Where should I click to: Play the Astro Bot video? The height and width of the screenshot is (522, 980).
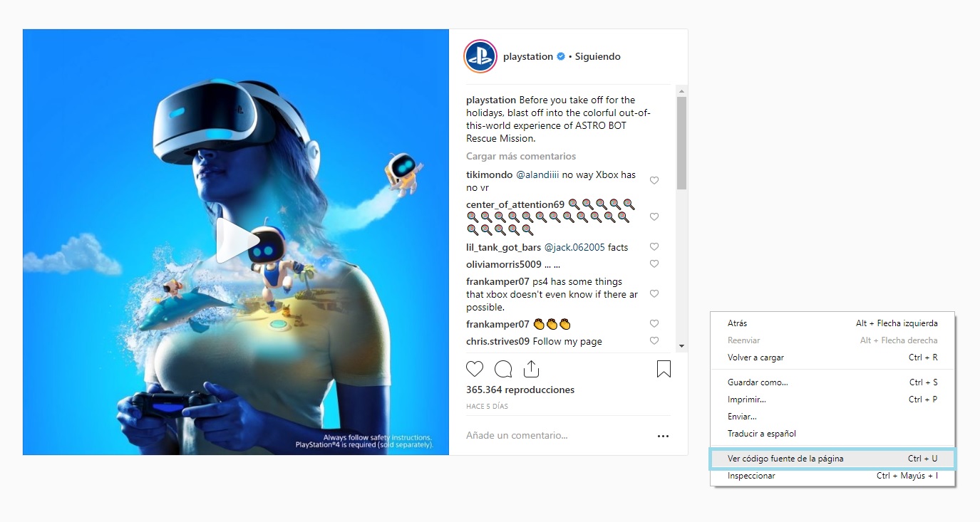click(x=237, y=241)
